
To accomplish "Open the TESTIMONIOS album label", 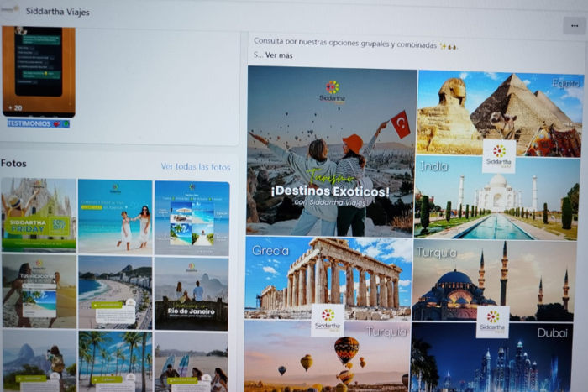I will pos(39,123).
